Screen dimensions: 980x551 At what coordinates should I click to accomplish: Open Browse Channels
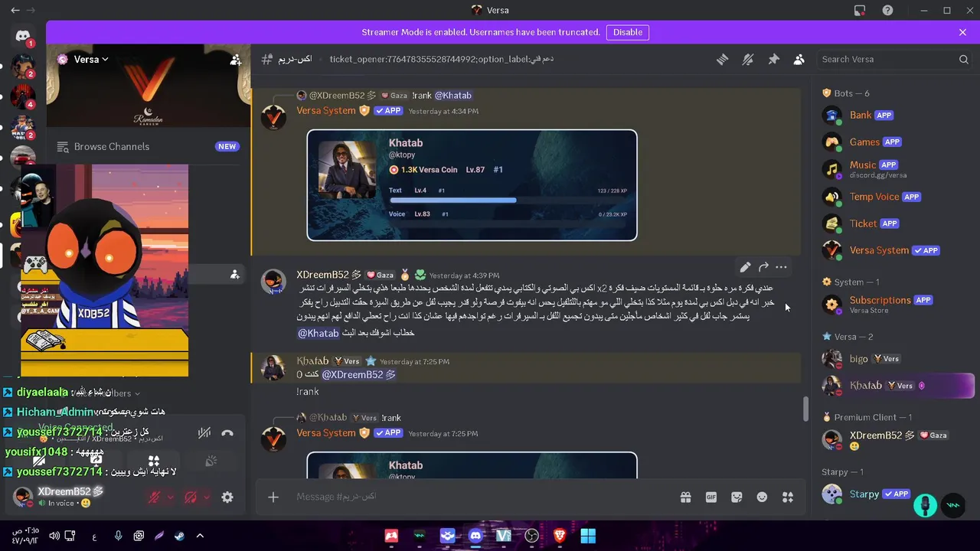[x=148, y=146]
